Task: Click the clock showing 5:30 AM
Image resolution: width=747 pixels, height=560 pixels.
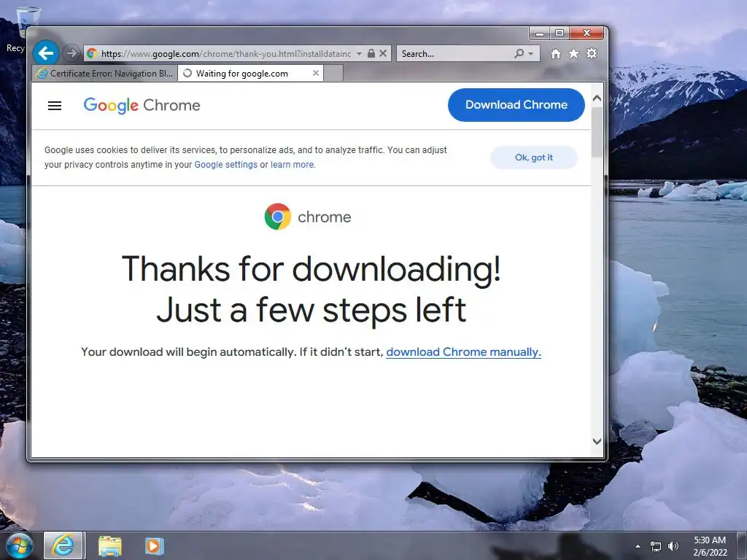Action: [710, 546]
